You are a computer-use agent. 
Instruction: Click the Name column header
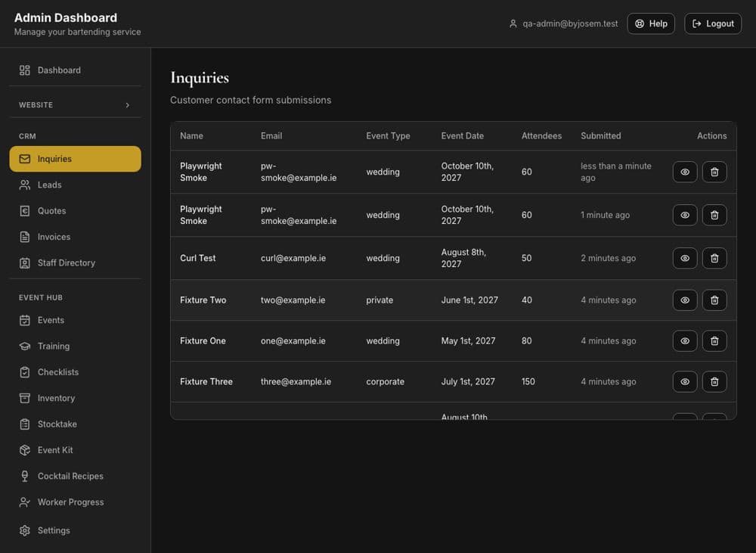pos(191,136)
